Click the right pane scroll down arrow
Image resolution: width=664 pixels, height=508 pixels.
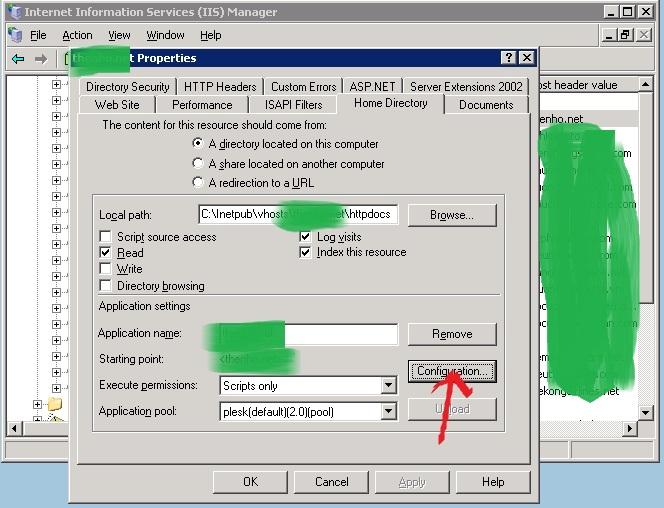[645, 412]
